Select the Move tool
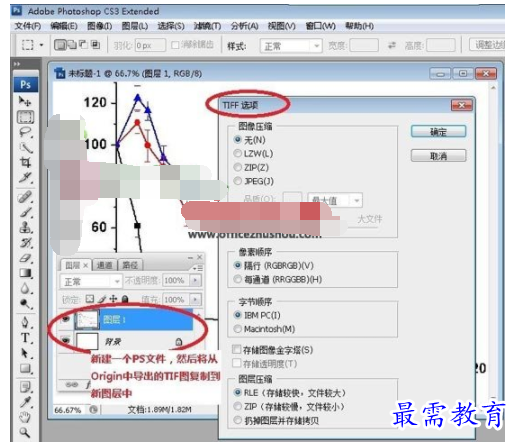 click(25, 101)
